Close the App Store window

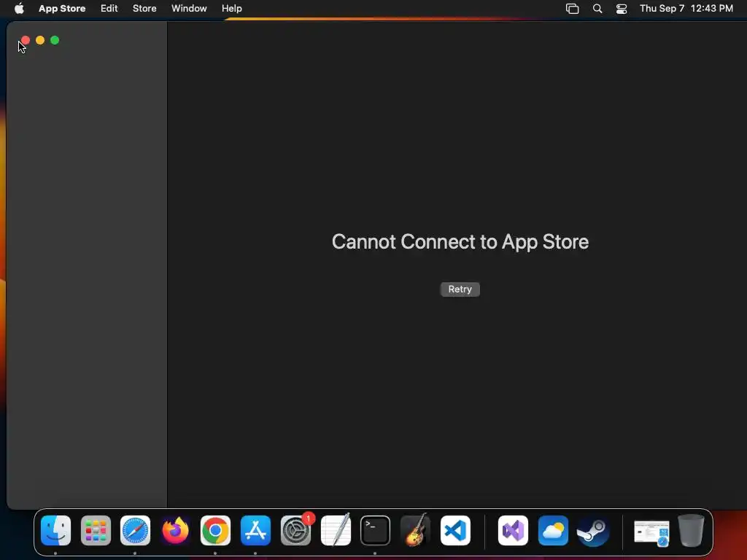click(x=26, y=41)
